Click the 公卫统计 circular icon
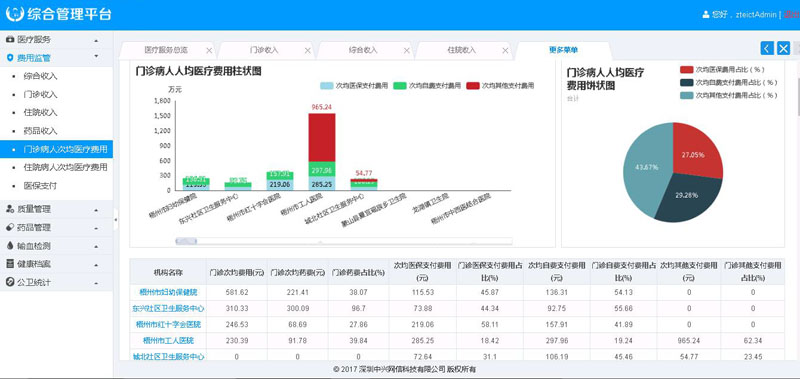 (10, 282)
